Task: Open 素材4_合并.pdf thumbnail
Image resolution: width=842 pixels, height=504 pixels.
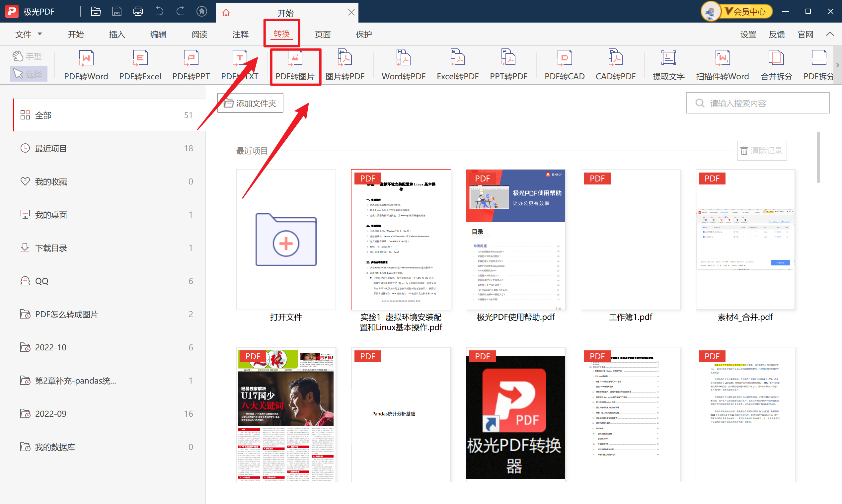Action: [x=745, y=240]
